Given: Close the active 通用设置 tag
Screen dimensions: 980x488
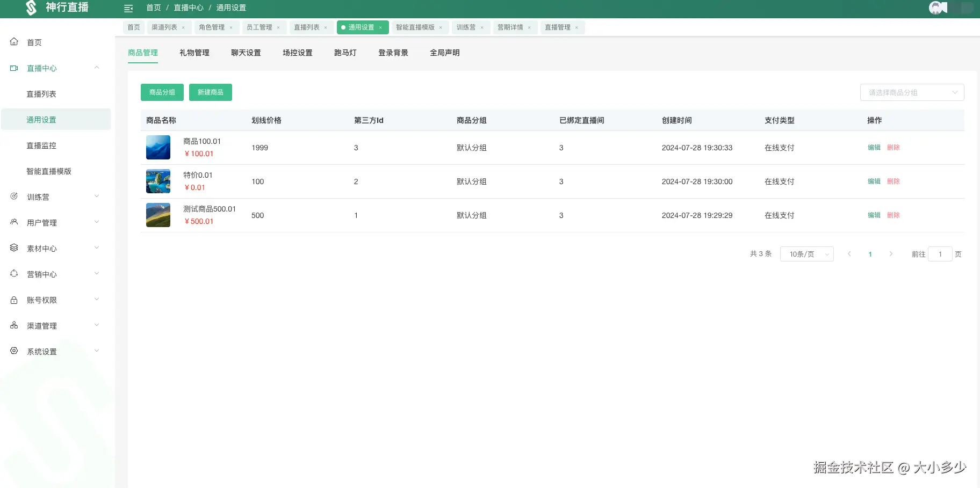Looking at the screenshot, I should [x=380, y=27].
